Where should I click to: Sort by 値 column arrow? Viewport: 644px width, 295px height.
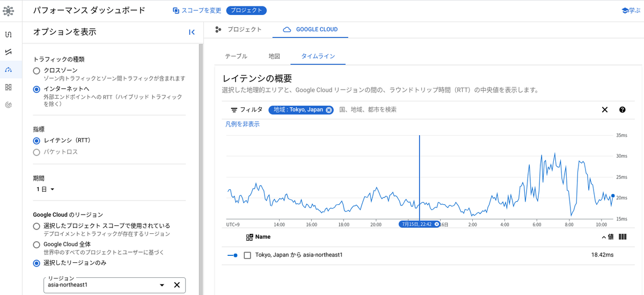pyautogui.click(x=604, y=237)
